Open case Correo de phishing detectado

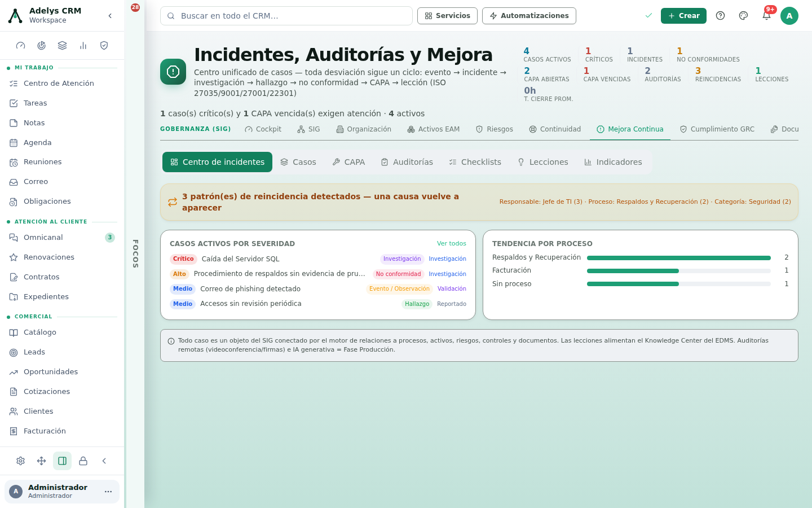click(318, 289)
